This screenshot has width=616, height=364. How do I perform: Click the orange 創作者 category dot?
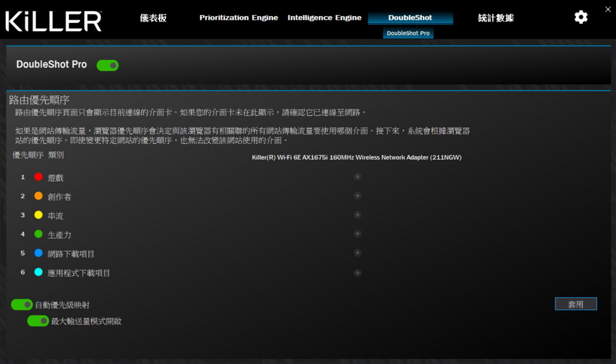point(38,196)
